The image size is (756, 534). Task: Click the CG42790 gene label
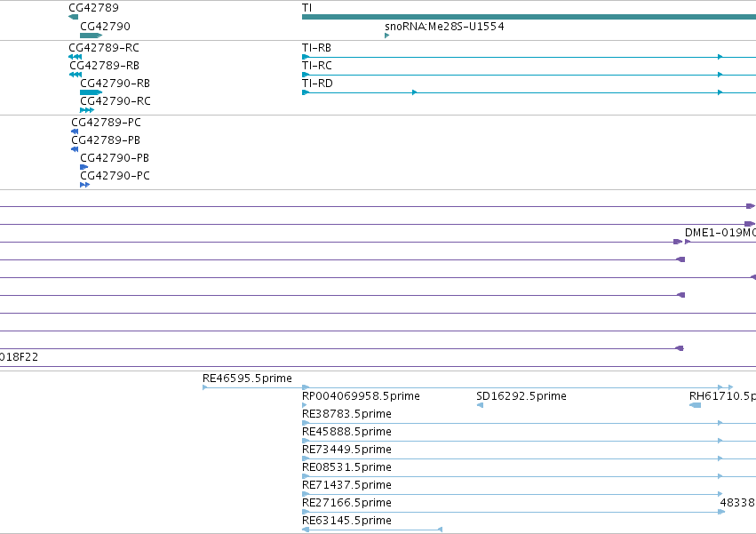pos(105,26)
